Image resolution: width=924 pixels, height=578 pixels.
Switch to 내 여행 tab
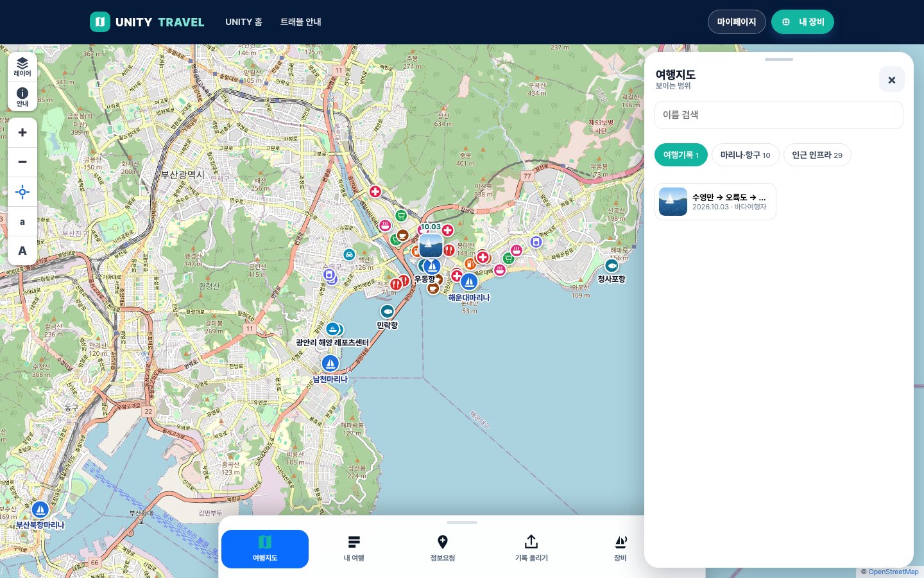coord(354,548)
